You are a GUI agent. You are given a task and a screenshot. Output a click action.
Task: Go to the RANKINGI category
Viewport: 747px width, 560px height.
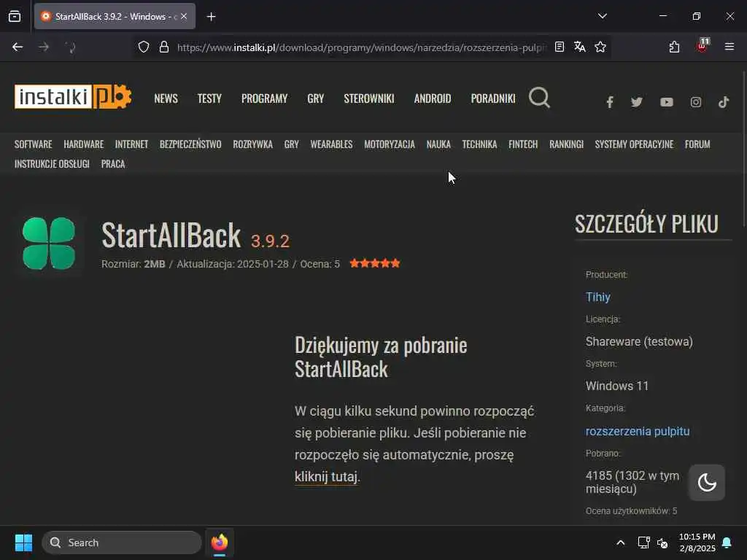566,144
